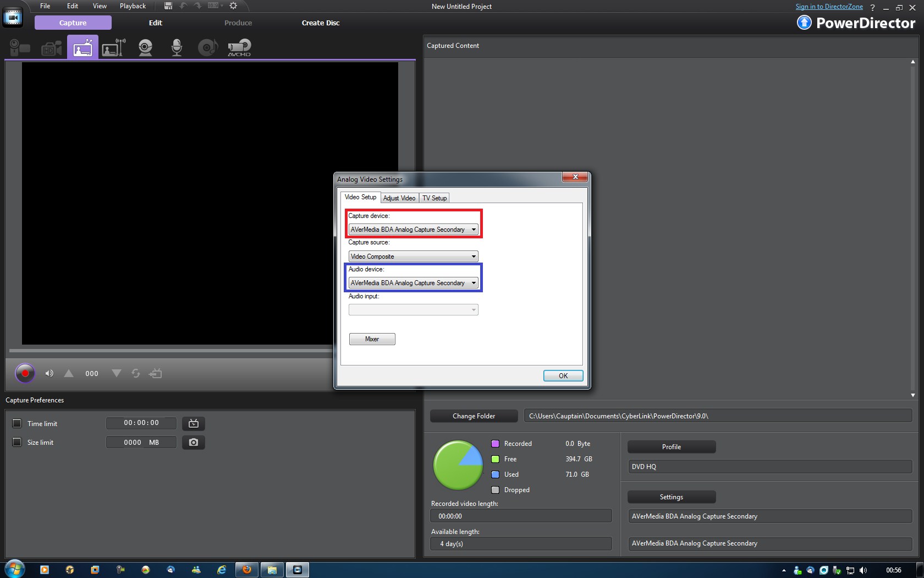
Task: Click the system tray volume icon
Action: (863, 570)
